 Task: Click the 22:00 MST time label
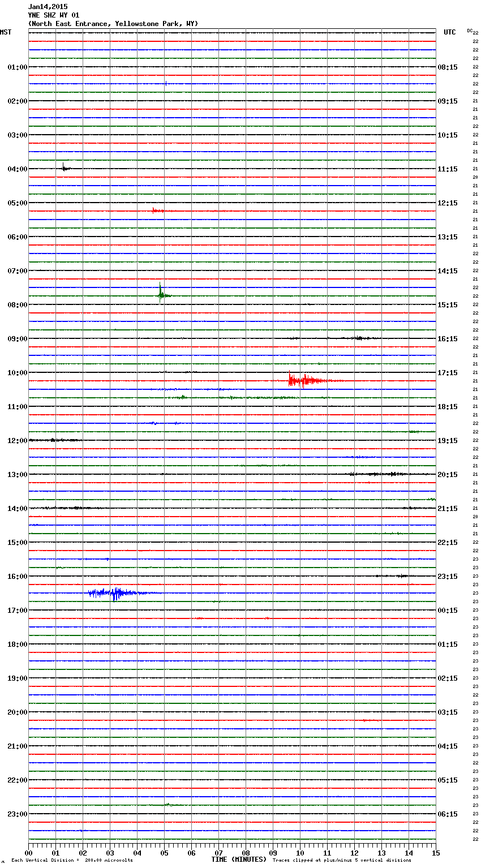(x=17, y=780)
